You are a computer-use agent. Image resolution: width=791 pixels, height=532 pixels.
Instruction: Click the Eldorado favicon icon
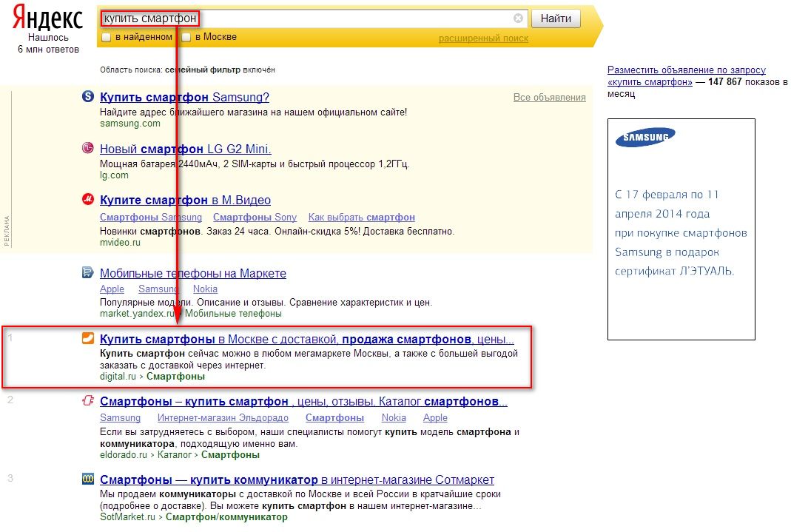(x=87, y=402)
